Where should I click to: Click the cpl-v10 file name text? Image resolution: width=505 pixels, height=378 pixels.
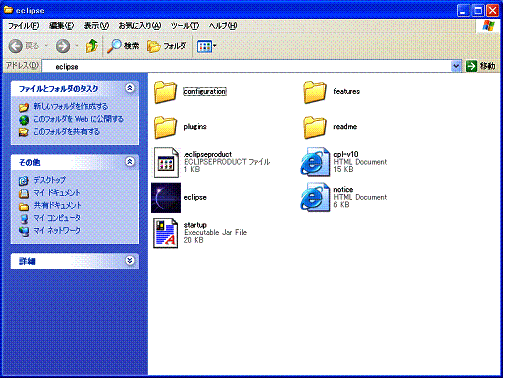pos(346,154)
